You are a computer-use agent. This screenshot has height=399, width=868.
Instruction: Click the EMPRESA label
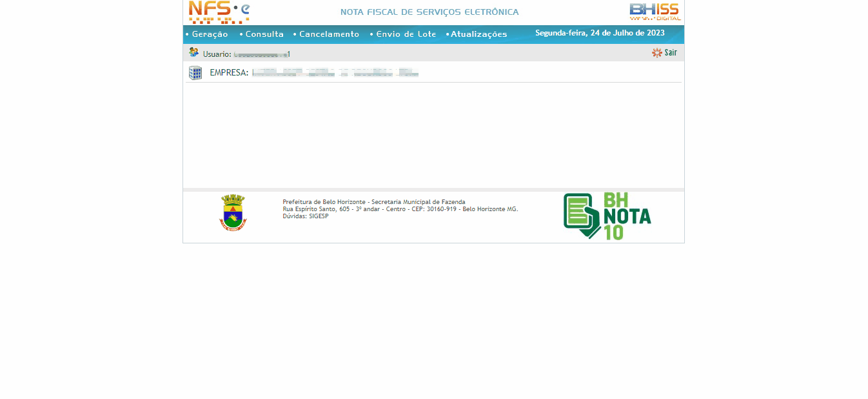pos(229,73)
